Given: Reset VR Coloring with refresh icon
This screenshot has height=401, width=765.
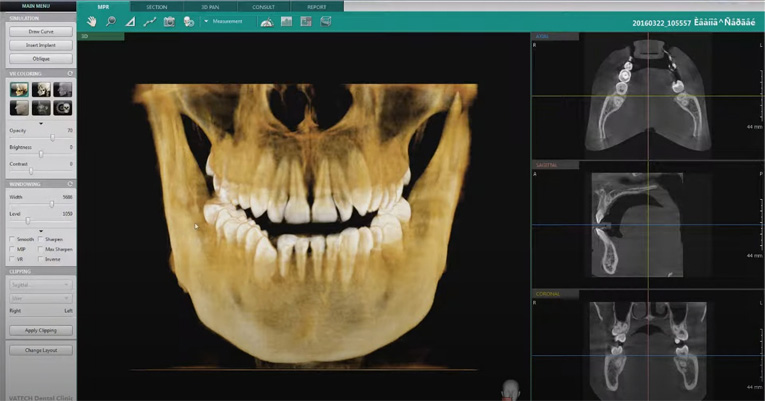Looking at the screenshot, I should coord(70,73).
